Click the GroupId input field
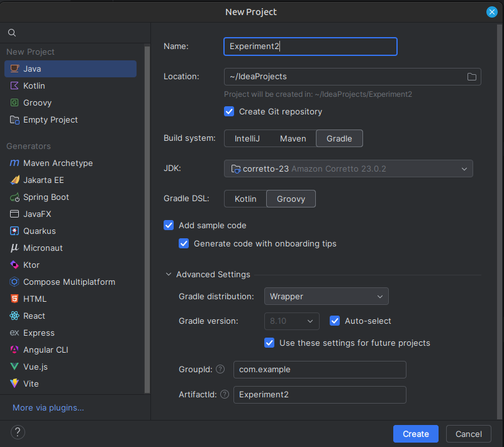This screenshot has height=447, width=504. click(320, 370)
